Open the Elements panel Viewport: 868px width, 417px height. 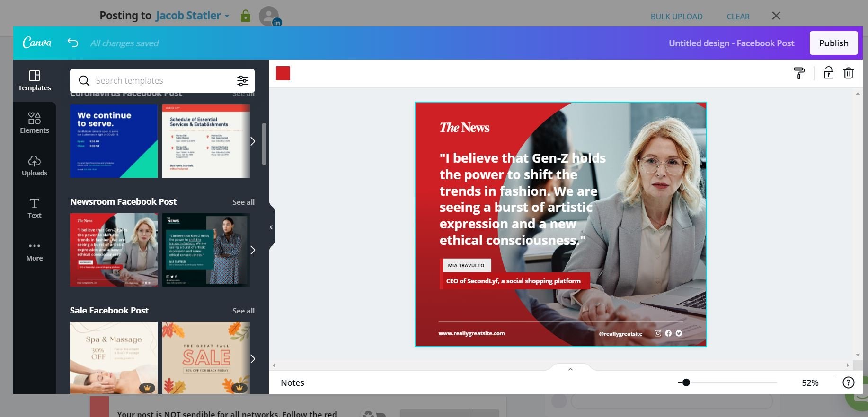pos(35,123)
